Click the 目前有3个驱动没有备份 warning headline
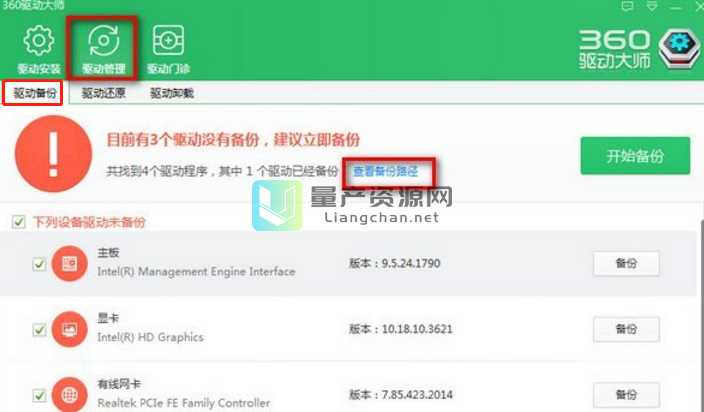 [x=233, y=140]
